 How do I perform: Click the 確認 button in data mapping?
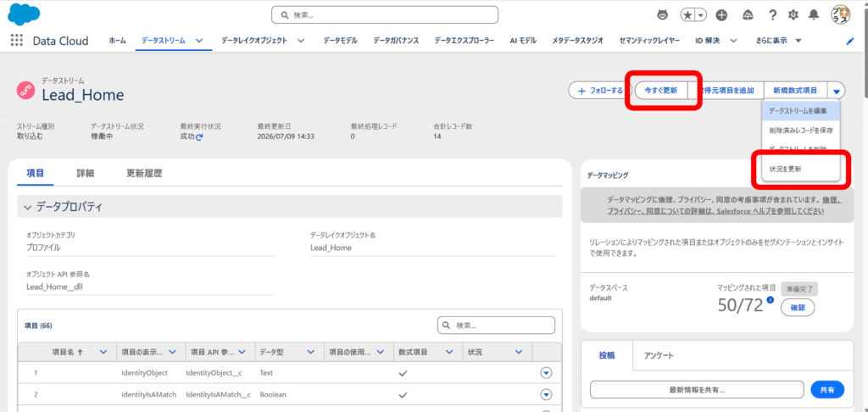798,307
